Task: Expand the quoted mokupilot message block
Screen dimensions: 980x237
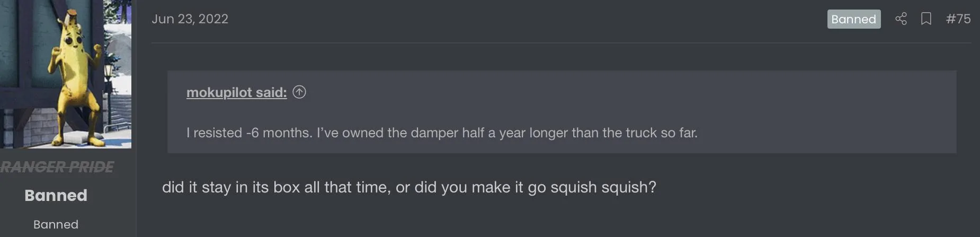Action: (562, 112)
